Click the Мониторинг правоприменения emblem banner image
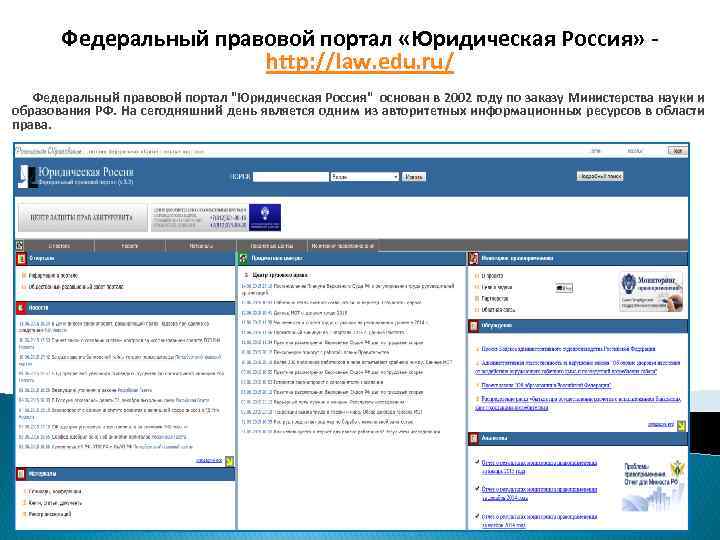The height and width of the screenshot is (540, 720). tap(651, 292)
